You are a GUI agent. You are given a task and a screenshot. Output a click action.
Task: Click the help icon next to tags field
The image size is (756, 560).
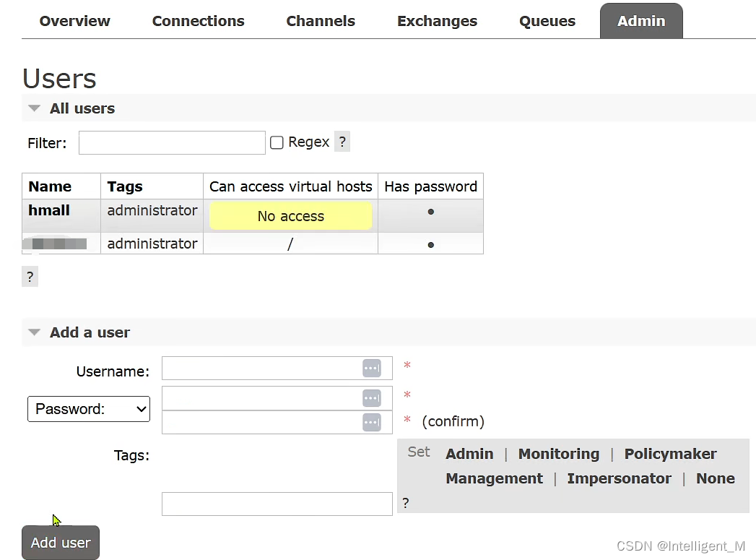406,503
